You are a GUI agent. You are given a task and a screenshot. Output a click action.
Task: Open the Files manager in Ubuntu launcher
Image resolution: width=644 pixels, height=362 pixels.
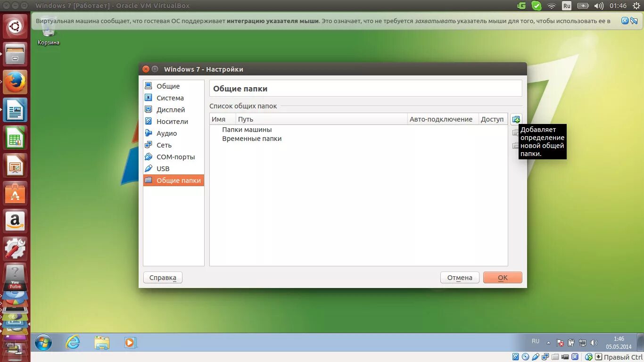click(16, 54)
